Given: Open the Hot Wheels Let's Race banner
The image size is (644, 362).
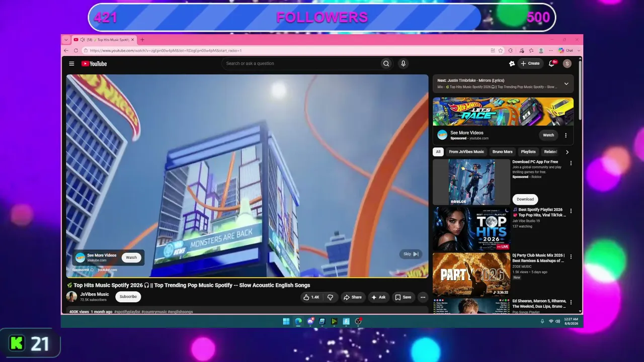Looking at the screenshot, I should coord(503,112).
